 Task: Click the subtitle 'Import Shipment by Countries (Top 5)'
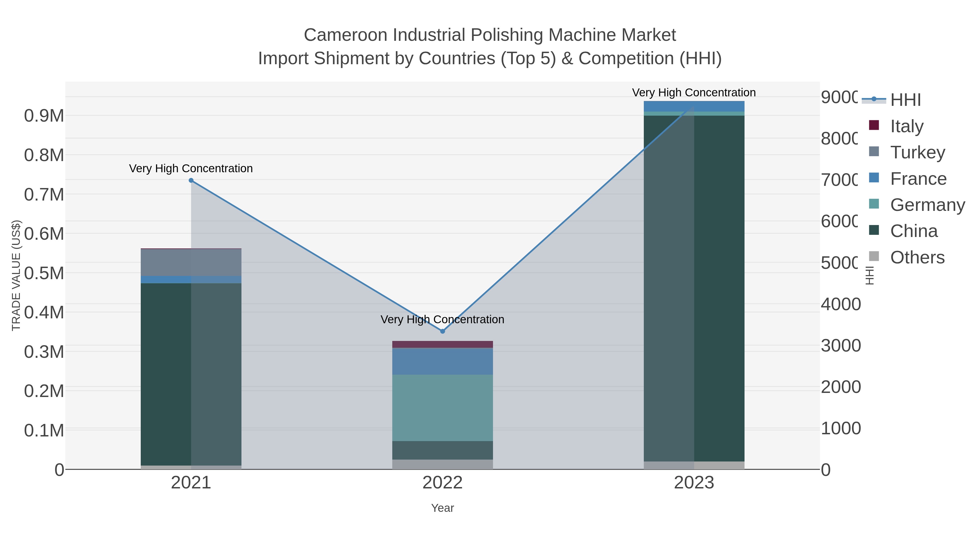[x=407, y=59]
